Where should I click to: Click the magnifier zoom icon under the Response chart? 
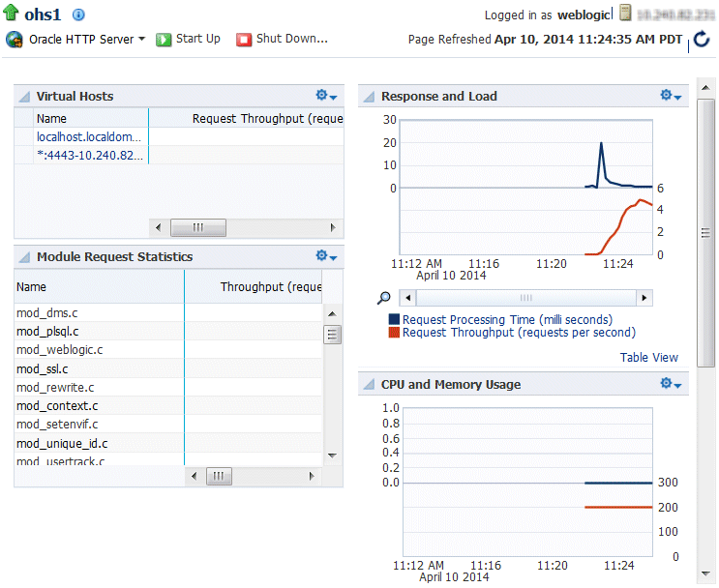click(x=384, y=299)
